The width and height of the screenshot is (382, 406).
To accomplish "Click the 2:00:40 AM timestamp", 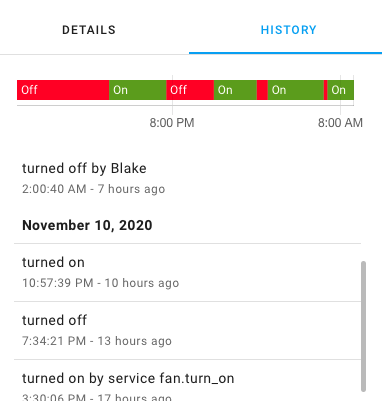I will coord(54,189).
